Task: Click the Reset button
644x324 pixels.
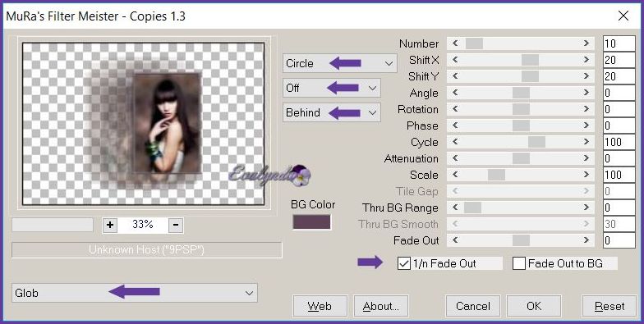Action: (x=609, y=307)
